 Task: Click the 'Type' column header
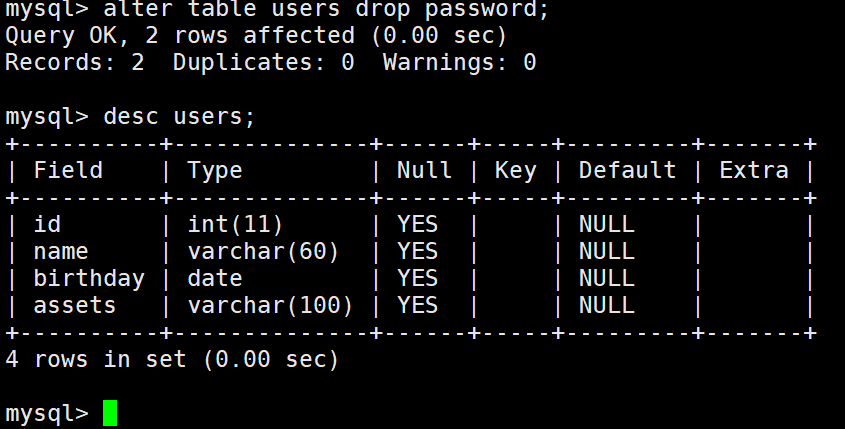(x=215, y=170)
